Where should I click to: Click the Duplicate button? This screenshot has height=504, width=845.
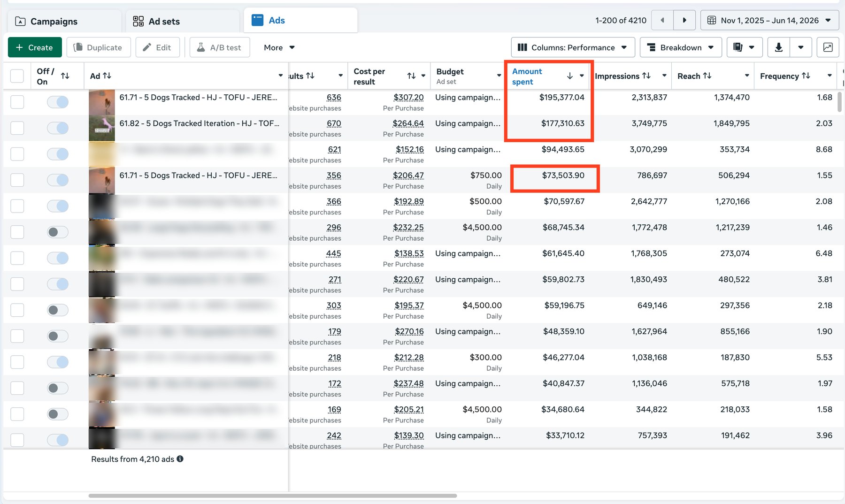(99, 47)
